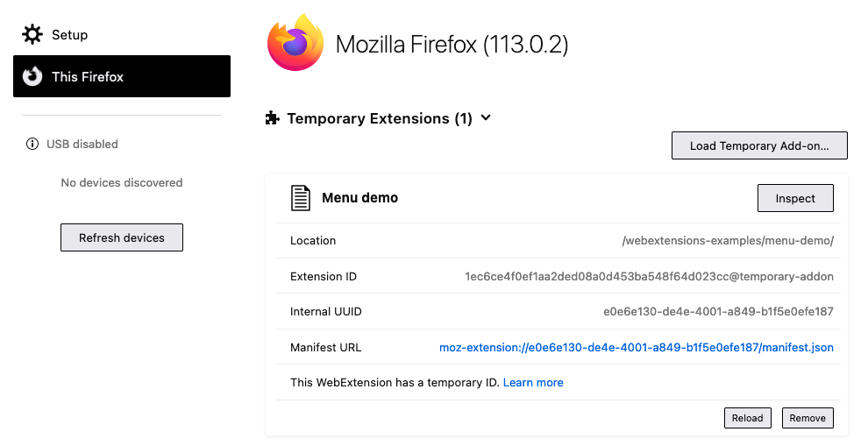Follow the Learn more link
The height and width of the screenshot is (446, 868).
[533, 383]
